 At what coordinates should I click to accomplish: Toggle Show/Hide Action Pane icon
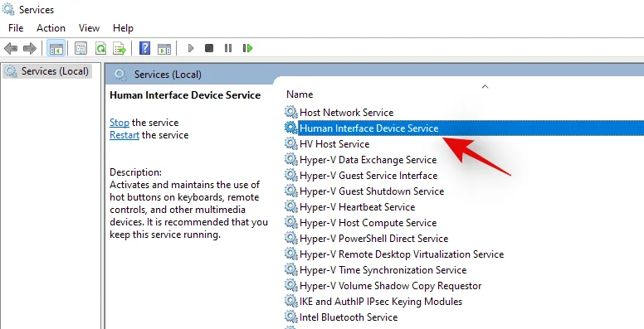(164, 48)
